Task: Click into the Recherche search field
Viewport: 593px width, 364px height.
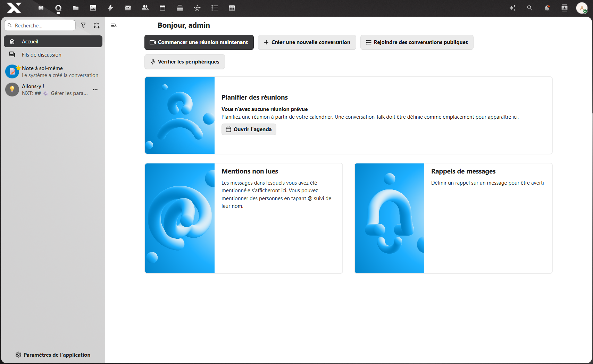Action: tap(40, 25)
